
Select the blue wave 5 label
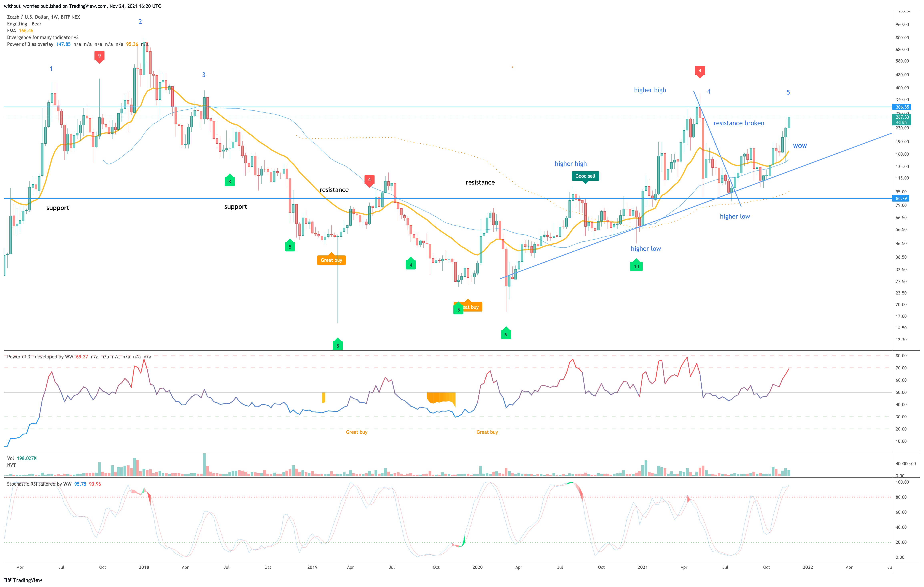tap(788, 93)
